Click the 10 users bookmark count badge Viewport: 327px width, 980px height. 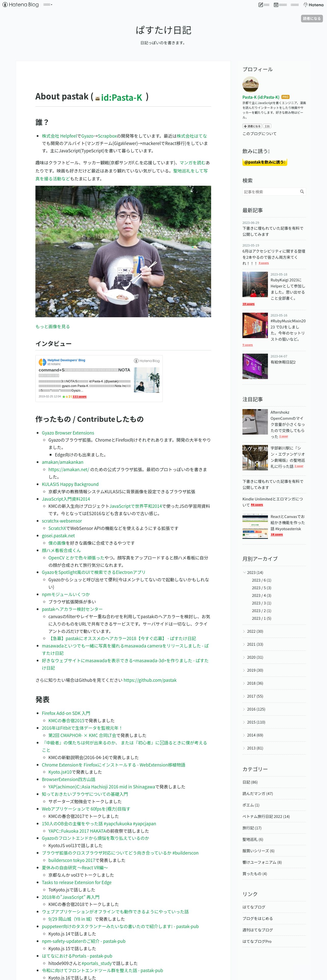(248, 304)
